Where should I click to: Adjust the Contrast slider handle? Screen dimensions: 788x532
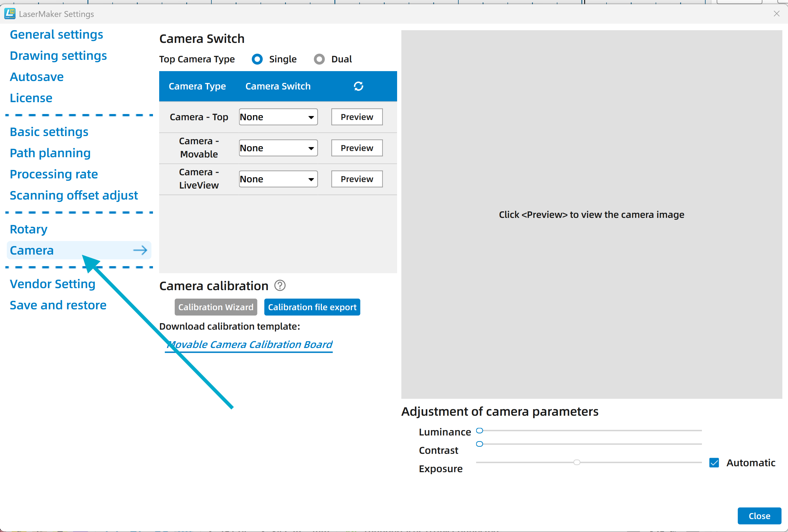pos(480,444)
